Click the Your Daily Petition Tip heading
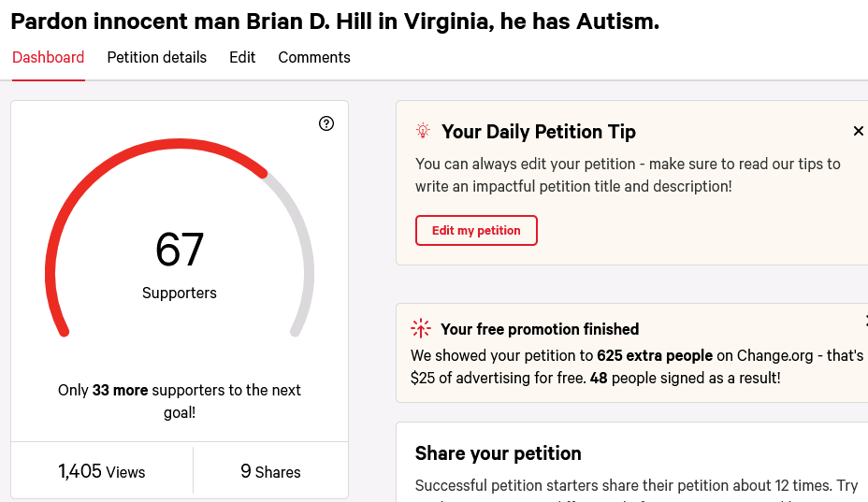 point(539,132)
